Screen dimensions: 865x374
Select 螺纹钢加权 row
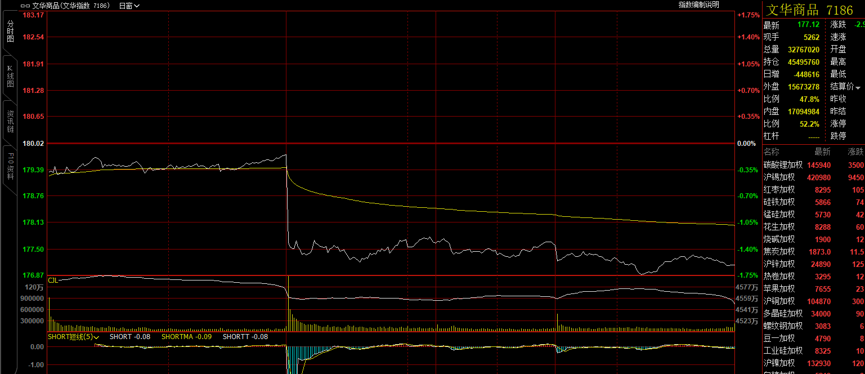[x=814, y=326]
